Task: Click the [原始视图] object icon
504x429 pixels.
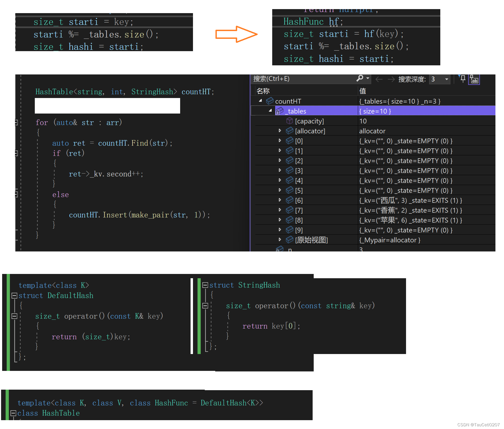Action: click(x=289, y=240)
